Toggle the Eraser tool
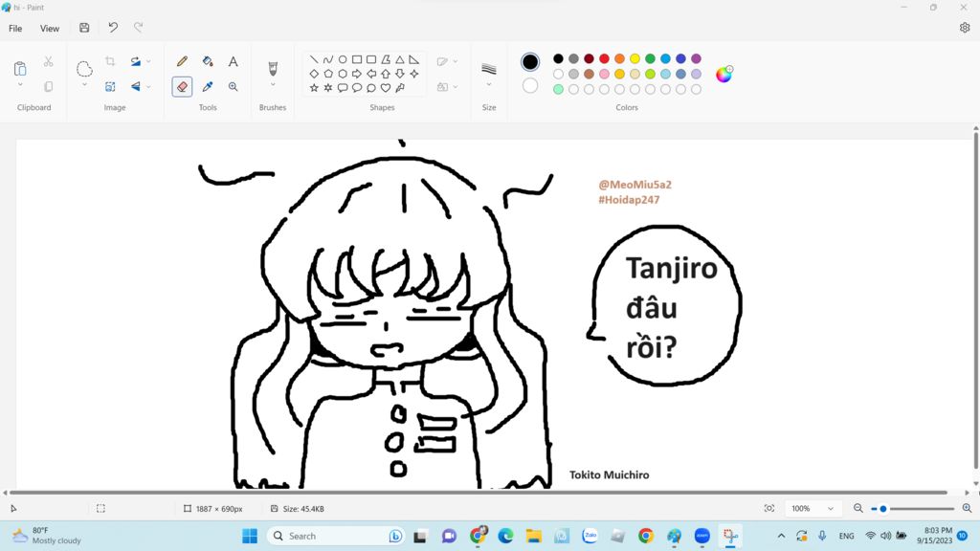This screenshot has width=980, height=551. pyautogui.click(x=182, y=87)
